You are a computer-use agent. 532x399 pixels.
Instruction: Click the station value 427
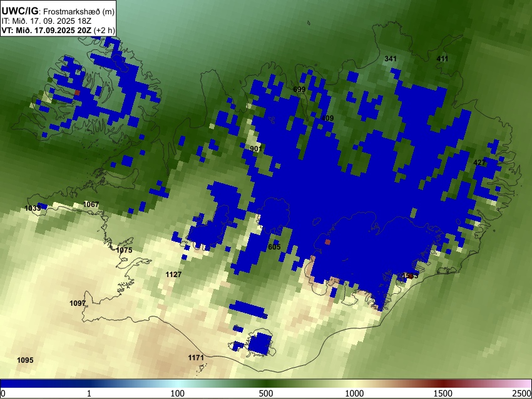click(x=479, y=163)
